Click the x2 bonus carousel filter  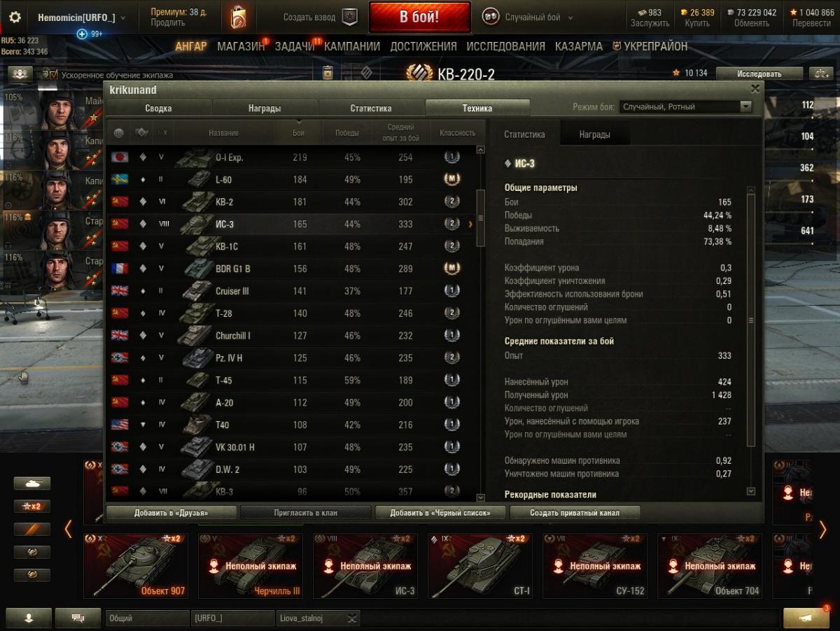(32, 506)
